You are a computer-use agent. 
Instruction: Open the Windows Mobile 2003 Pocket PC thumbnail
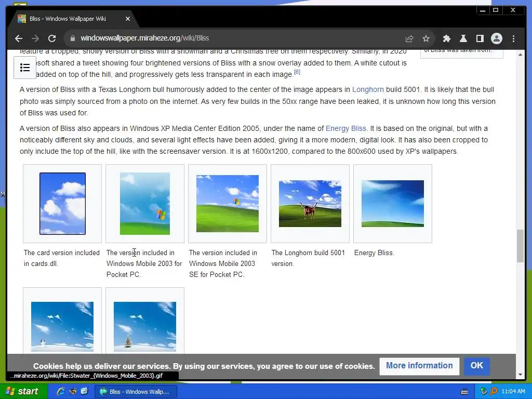(x=145, y=204)
